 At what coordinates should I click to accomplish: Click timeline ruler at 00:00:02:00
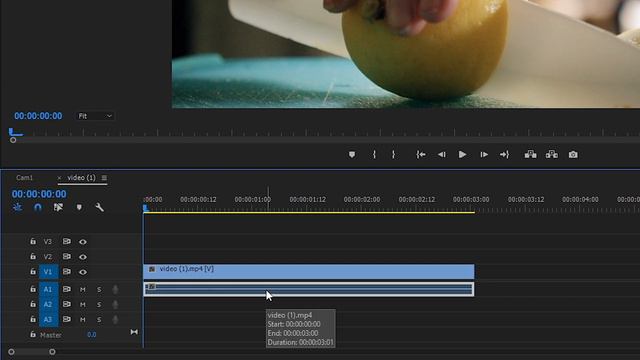(362, 200)
